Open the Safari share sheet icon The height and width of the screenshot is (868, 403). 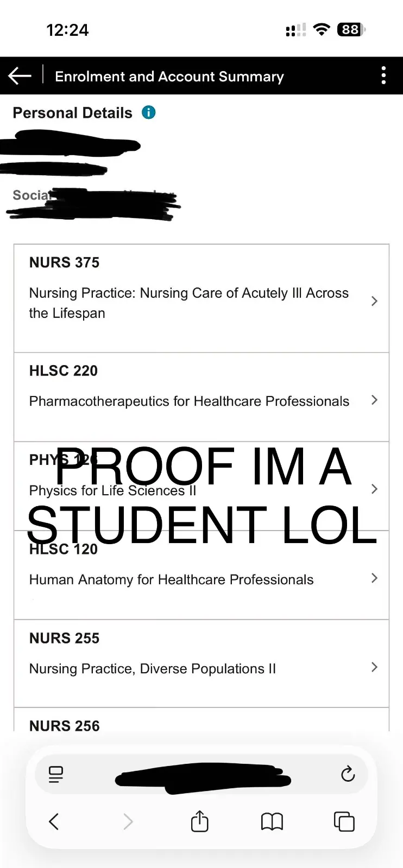(200, 821)
